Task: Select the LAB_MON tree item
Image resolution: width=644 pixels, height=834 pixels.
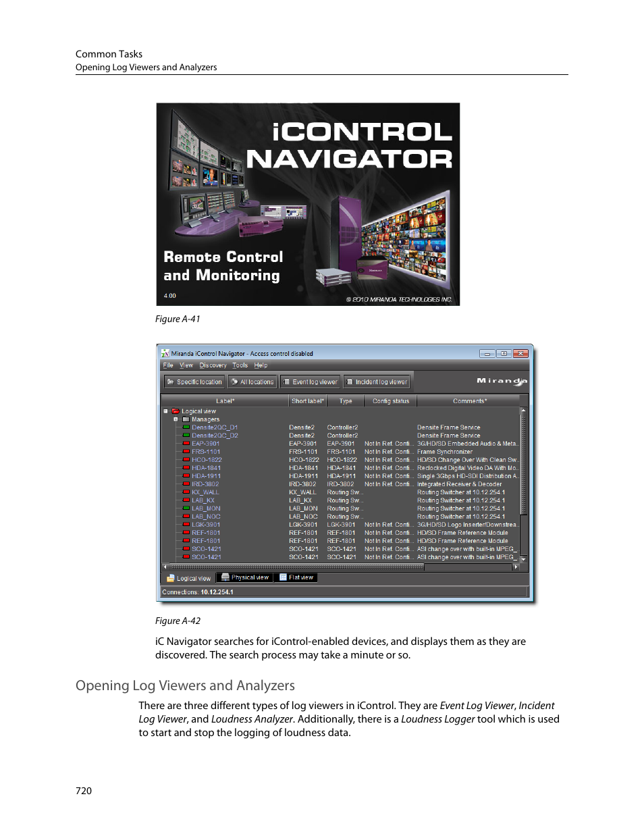Action: click(x=206, y=509)
